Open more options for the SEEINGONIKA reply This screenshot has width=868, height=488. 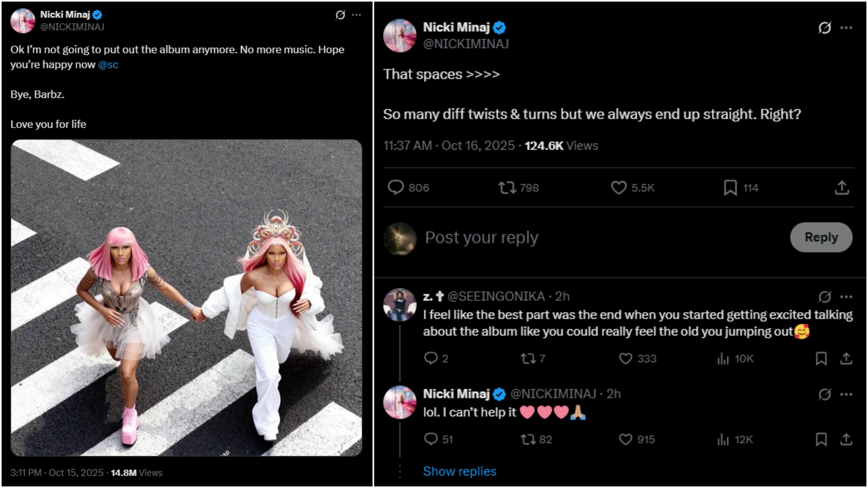point(846,297)
